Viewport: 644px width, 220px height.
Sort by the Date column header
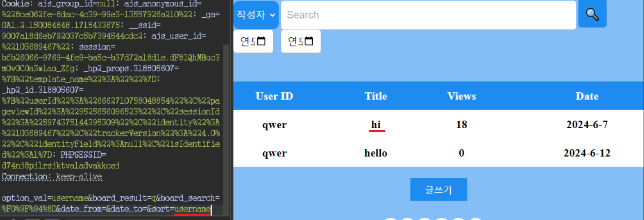click(x=587, y=96)
